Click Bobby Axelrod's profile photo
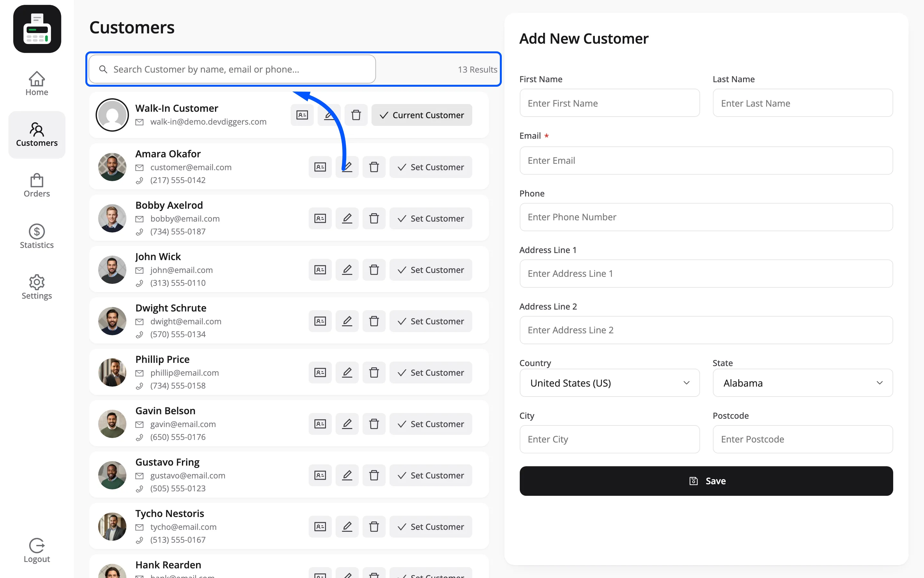Screen dimensions: 924x578 [x=112, y=218]
